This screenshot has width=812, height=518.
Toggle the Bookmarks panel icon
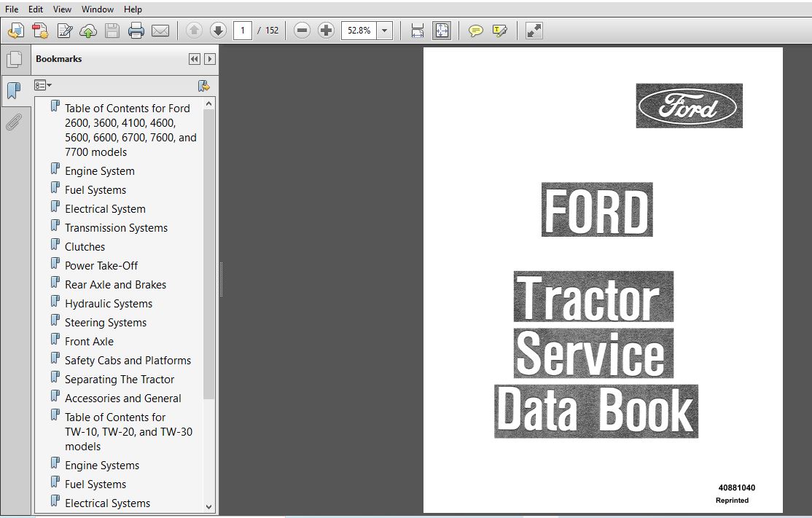tap(14, 90)
